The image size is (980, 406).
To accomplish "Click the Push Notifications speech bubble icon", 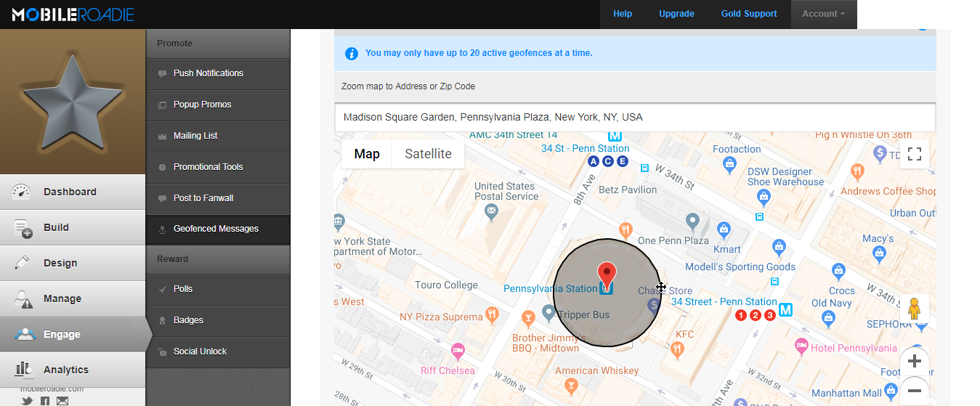I will click(x=162, y=74).
